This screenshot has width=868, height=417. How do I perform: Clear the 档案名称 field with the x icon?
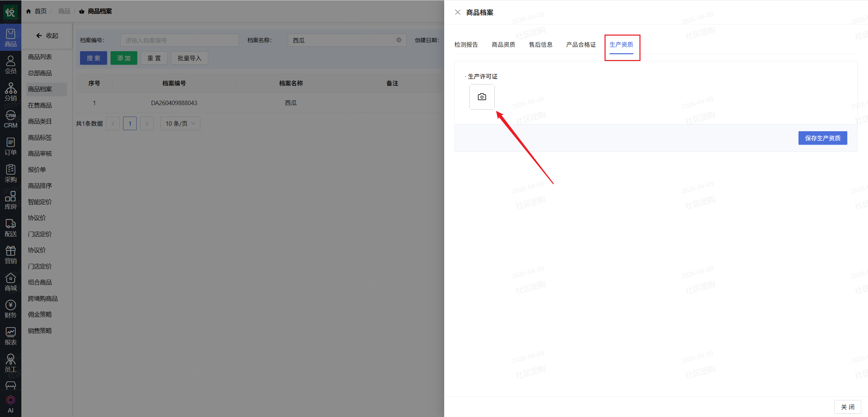click(399, 40)
